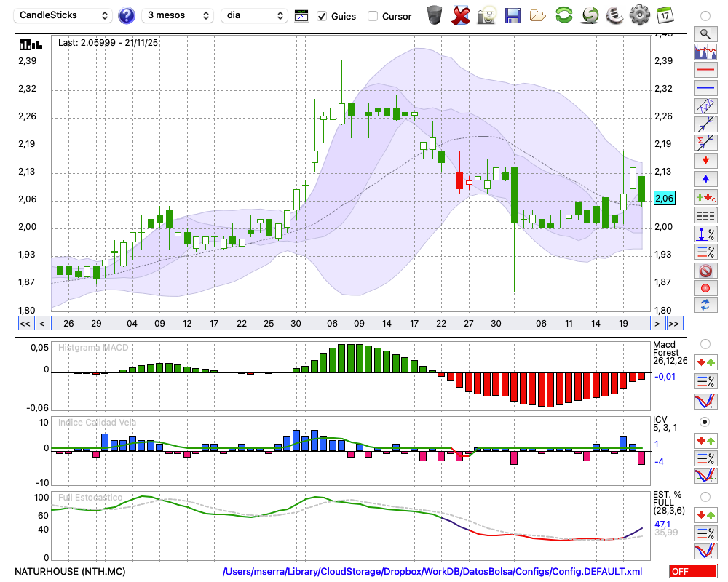Click the red down arrow marker tool
Image resolution: width=728 pixels, height=582 pixels.
click(x=705, y=160)
